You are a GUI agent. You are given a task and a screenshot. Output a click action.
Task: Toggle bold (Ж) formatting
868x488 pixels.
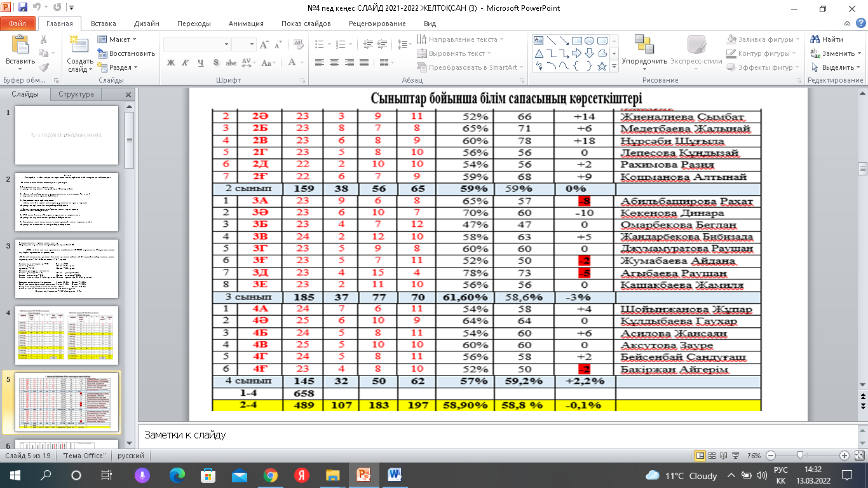[x=170, y=62]
